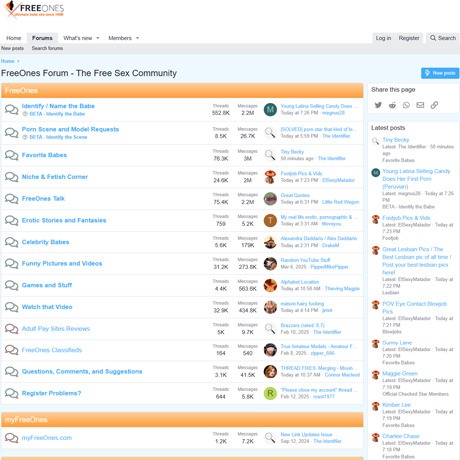Open green M avatar in Identify row
The image size is (460, 460).
coord(270,110)
